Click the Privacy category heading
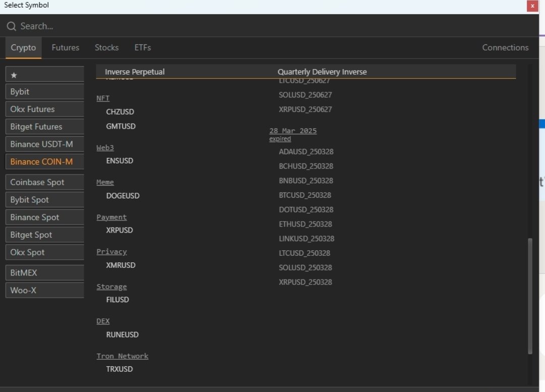545x392 pixels. pos(112,252)
